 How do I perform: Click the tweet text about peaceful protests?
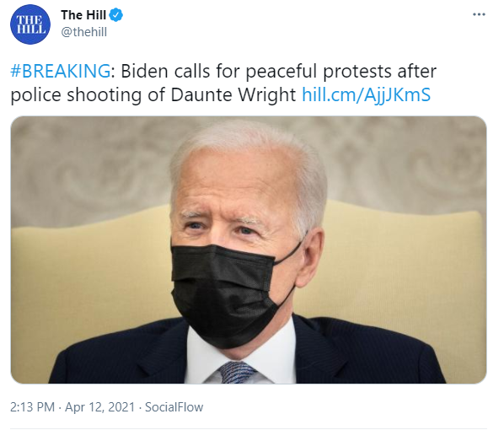pyautogui.click(x=223, y=83)
